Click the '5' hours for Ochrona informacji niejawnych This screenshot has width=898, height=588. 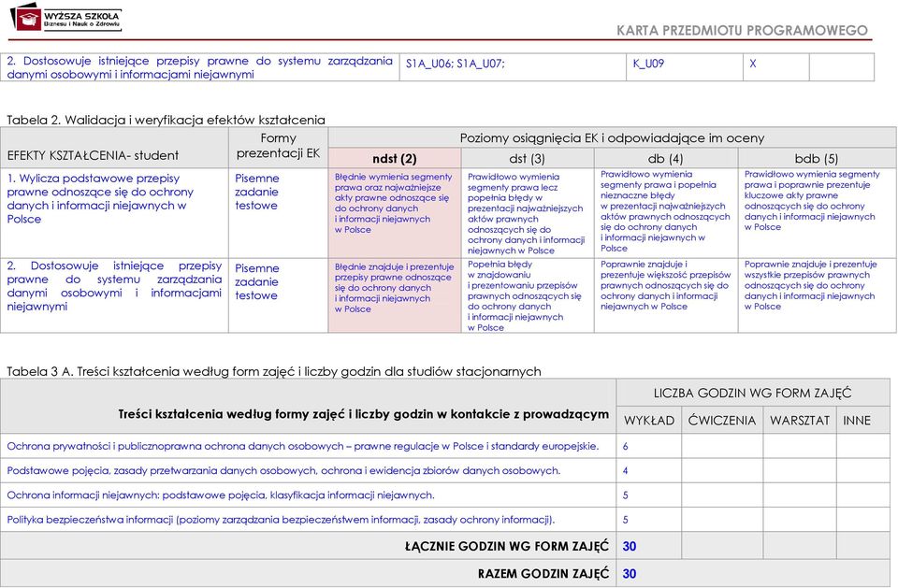[626, 495]
